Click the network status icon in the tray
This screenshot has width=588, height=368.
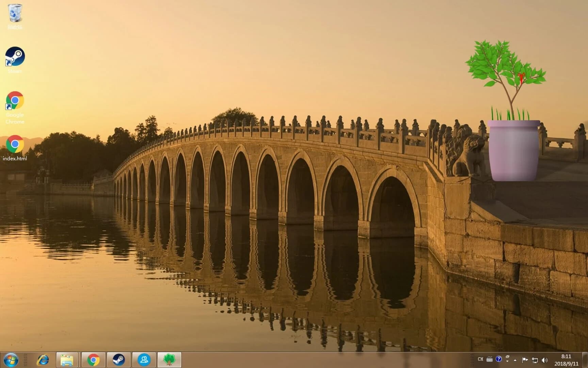[535, 359]
